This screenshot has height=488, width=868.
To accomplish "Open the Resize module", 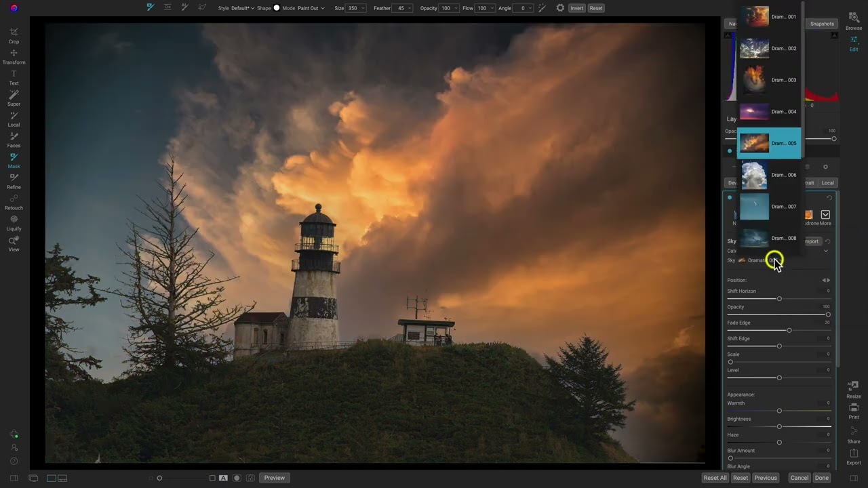I will coord(854,390).
